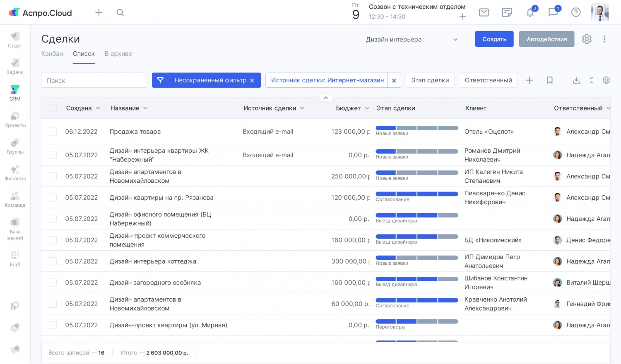Screen dimensions: 621x364
Task: Click the help question mark icon
Action: [x=576, y=12]
